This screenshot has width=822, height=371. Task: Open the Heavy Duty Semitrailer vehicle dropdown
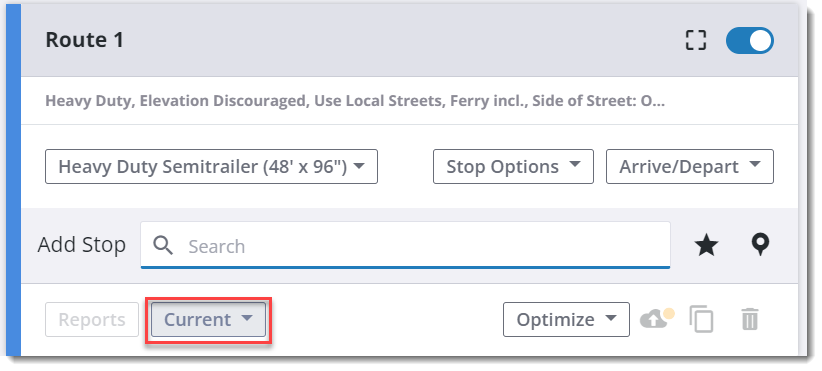click(211, 167)
